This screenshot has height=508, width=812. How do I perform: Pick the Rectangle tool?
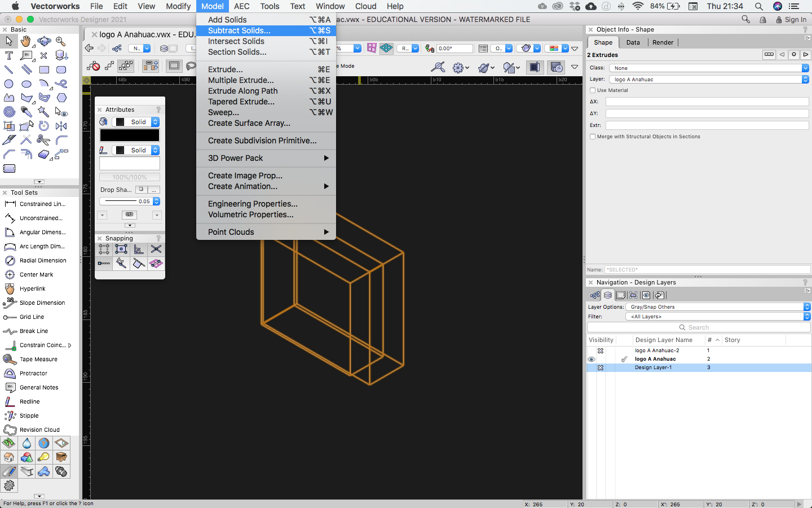(x=44, y=70)
